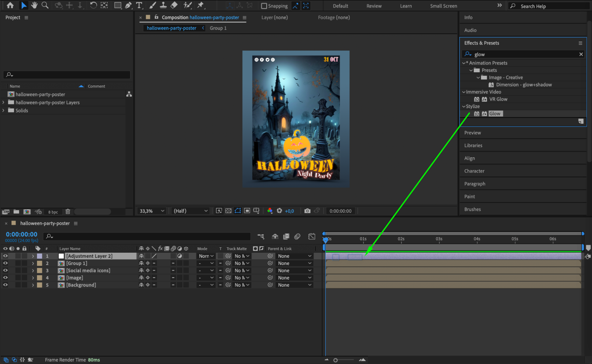The height and width of the screenshot is (364, 592).
Task: Clear the glow search text
Action: pos(581,54)
